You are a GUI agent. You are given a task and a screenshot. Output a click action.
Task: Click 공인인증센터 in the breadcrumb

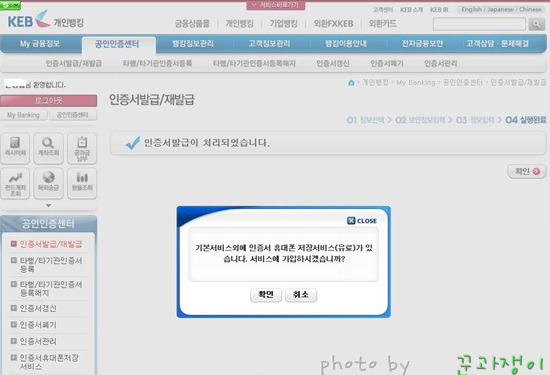click(463, 83)
